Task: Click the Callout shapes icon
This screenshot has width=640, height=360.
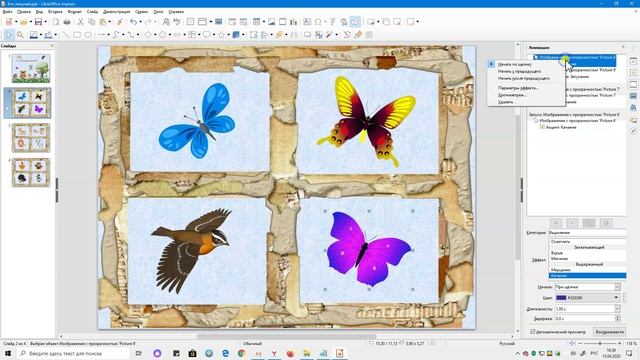Action: 207,35
